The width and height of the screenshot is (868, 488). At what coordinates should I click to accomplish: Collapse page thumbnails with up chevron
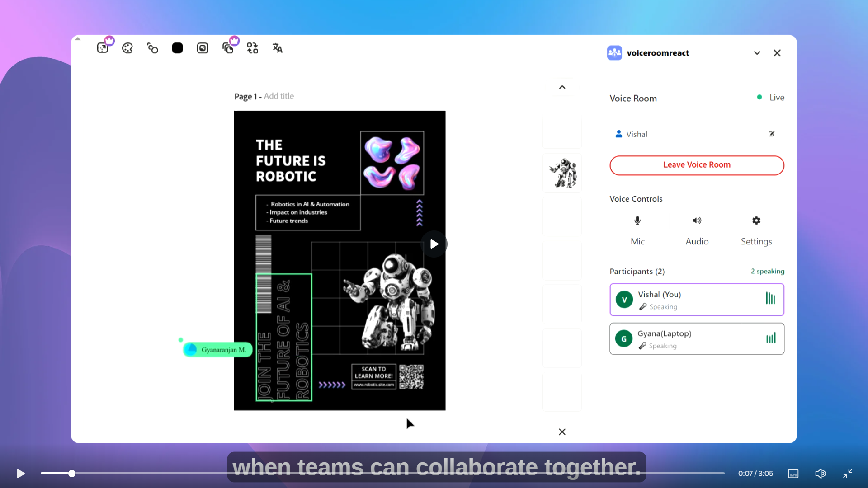[562, 87]
